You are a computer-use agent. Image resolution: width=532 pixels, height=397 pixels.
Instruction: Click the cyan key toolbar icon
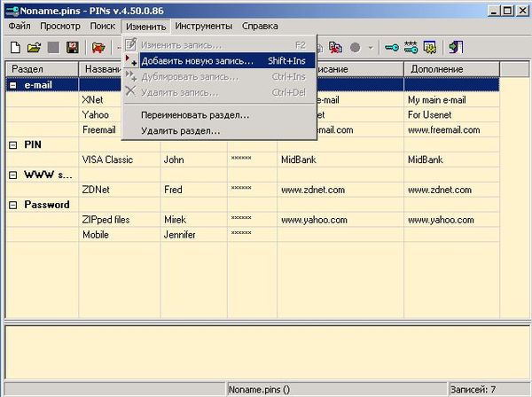click(x=392, y=48)
